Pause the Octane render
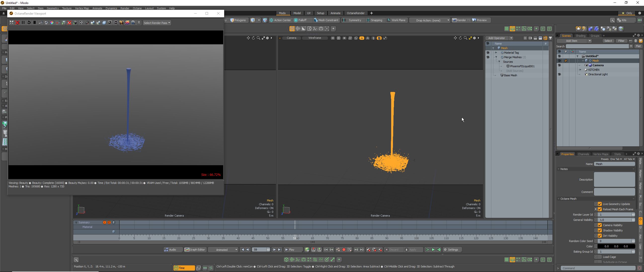Image resolution: width=644 pixels, height=272 pixels. point(23,23)
